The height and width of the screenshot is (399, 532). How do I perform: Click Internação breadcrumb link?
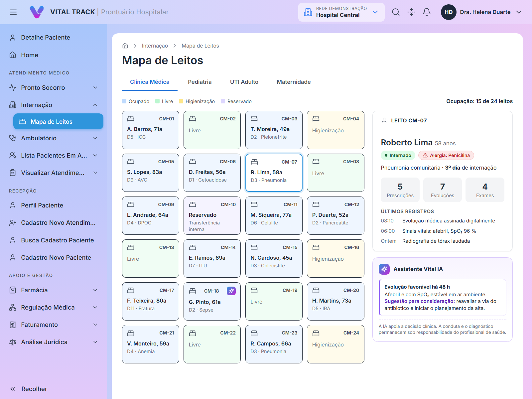pos(155,46)
